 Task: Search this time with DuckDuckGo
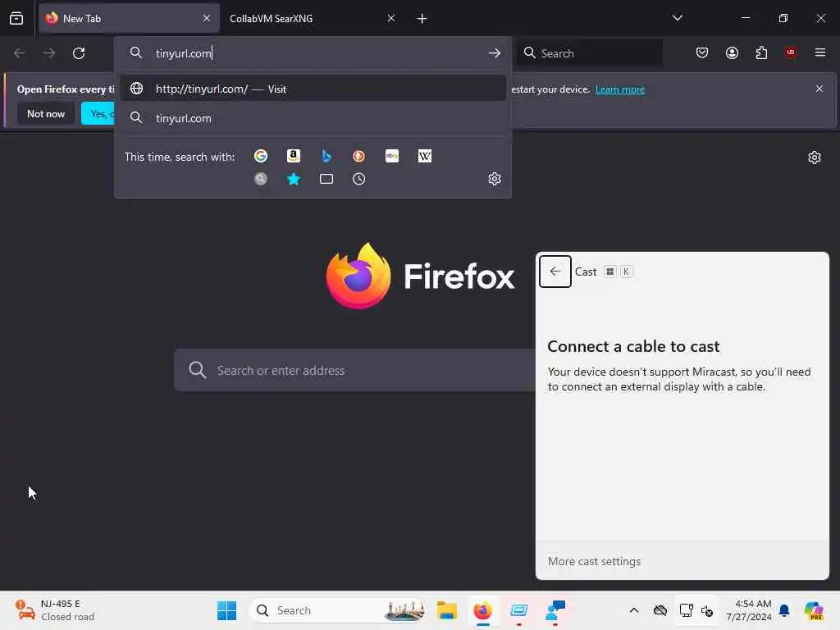tap(359, 156)
